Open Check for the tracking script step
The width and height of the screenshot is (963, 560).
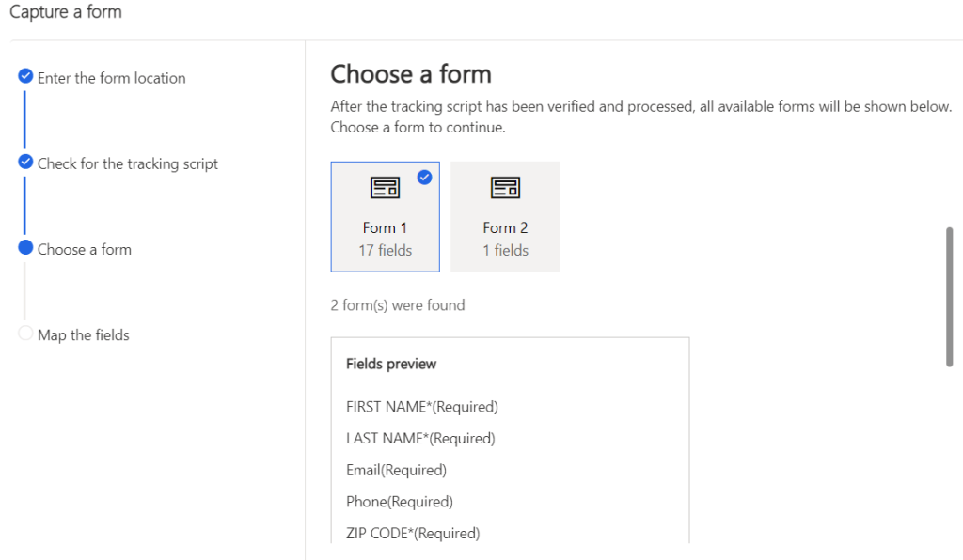(127, 163)
